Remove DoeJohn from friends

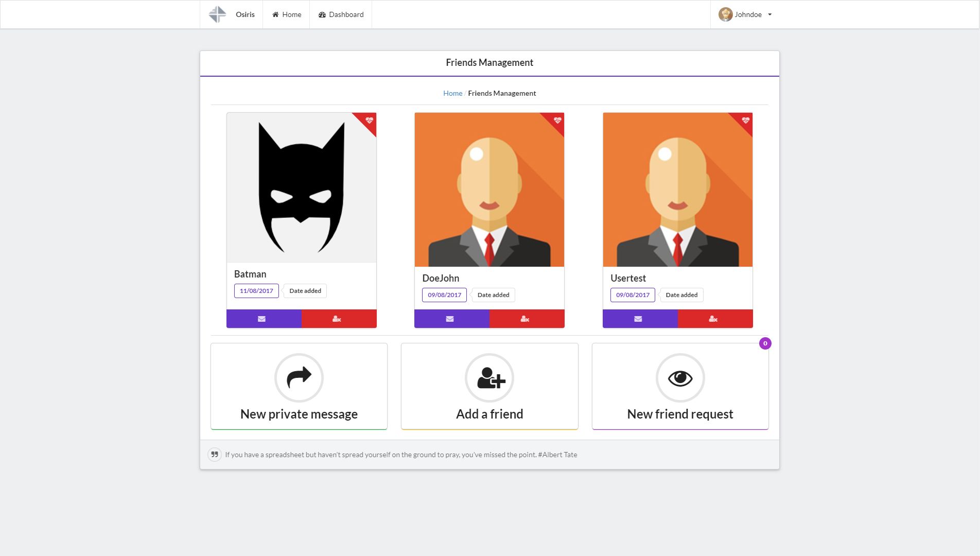pos(527,319)
